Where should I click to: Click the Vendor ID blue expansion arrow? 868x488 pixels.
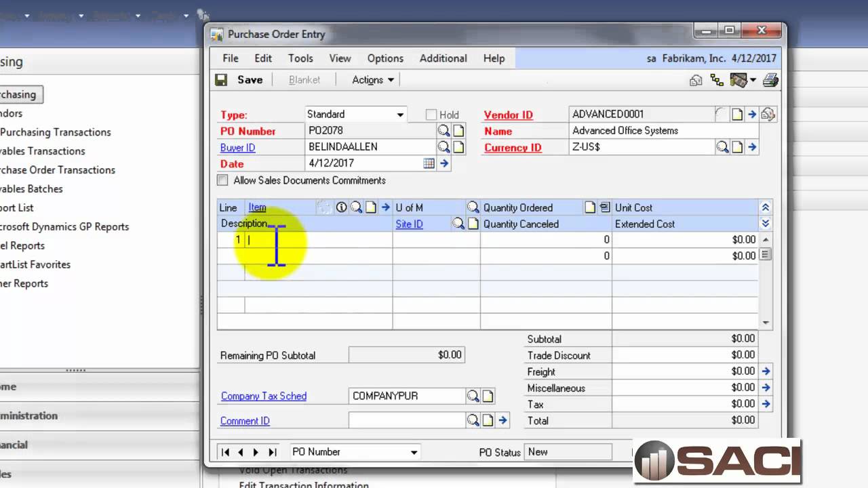click(752, 115)
